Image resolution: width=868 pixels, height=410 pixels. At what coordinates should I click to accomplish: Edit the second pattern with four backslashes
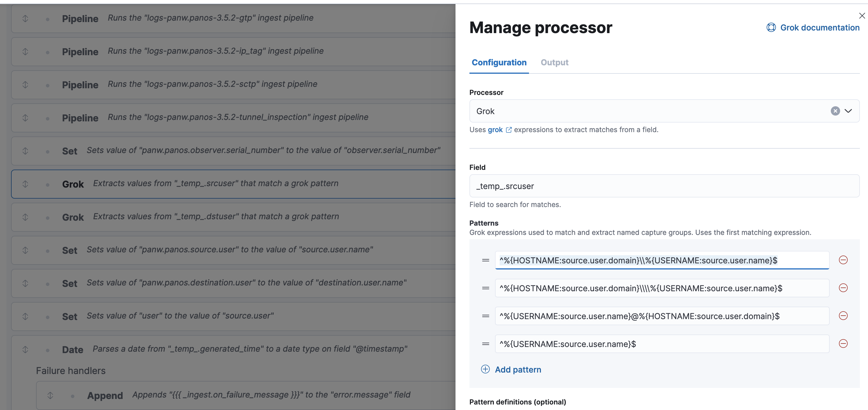pyautogui.click(x=661, y=288)
